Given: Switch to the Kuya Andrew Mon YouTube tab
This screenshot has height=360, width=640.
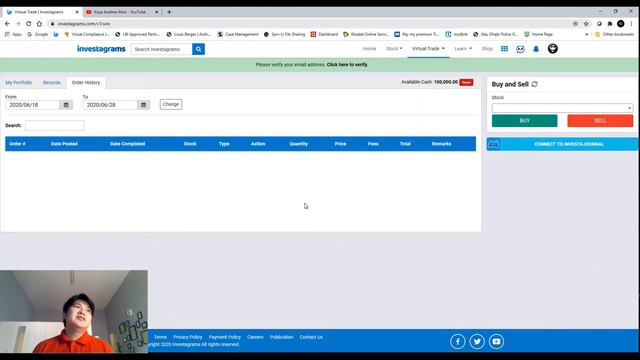Looking at the screenshot, I should pyautogui.click(x=120, y=12).
